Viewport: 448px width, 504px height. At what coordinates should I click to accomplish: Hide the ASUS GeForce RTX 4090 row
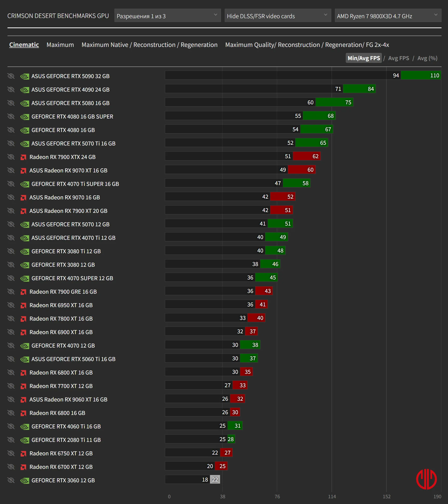click(11, 90)
